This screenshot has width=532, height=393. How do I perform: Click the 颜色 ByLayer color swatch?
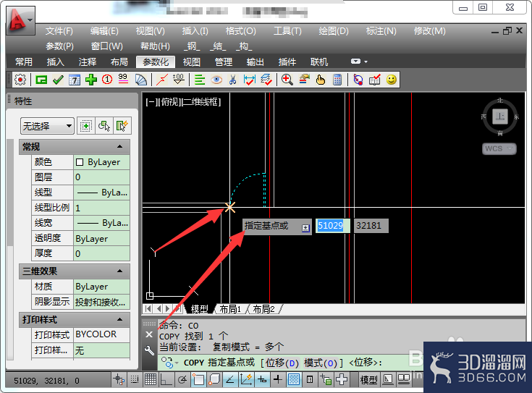(x=80, y=162)
